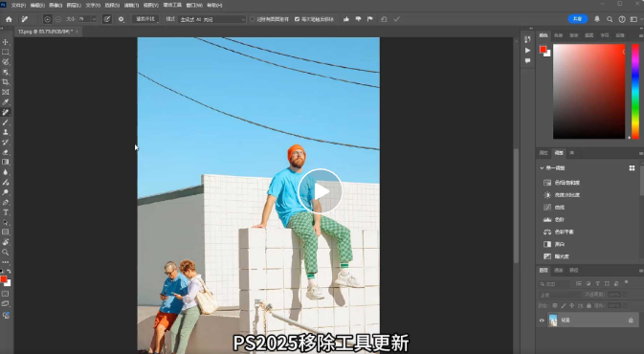Open notifications bell icon
This screenshot has width=644, height=354.
[597, 19]
